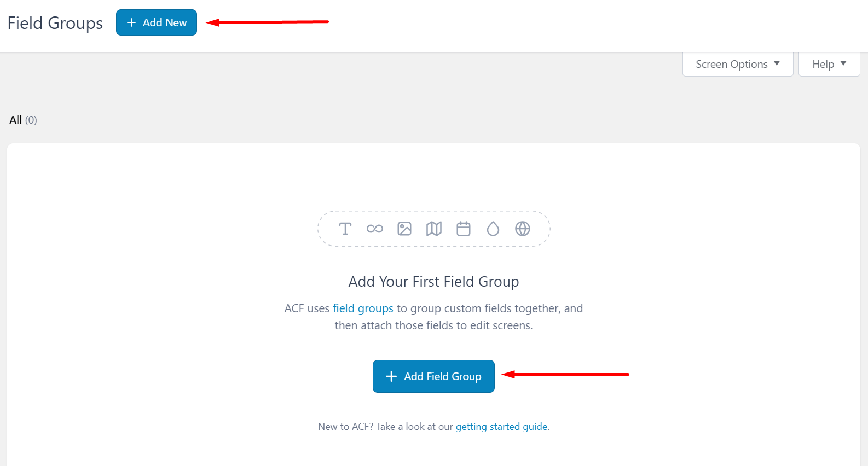Click the dashed field type icons strip
Screen dimensions: 868x466
pos(434,229)
